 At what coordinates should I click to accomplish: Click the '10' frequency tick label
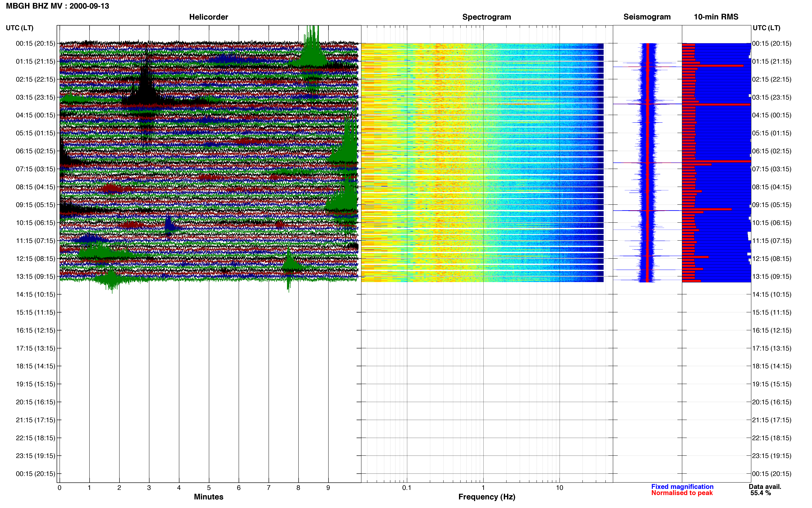[559, 488]
